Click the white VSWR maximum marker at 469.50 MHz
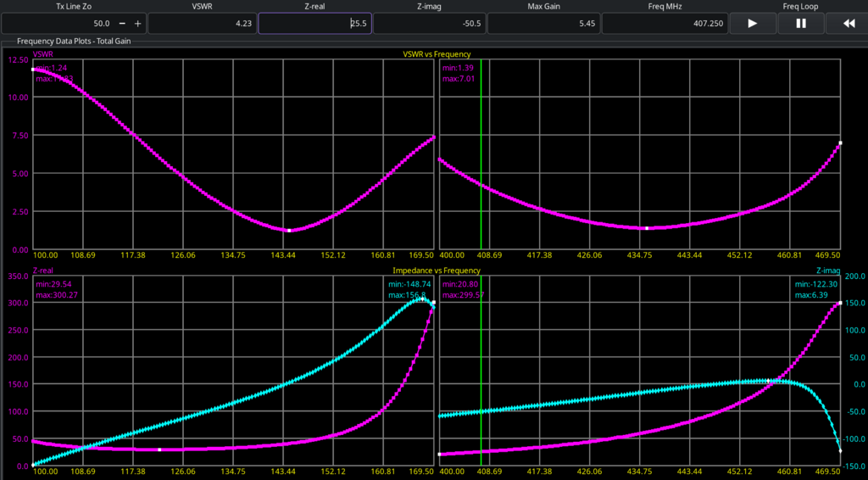Screen dimensions: 868x480 pos(840,143)
